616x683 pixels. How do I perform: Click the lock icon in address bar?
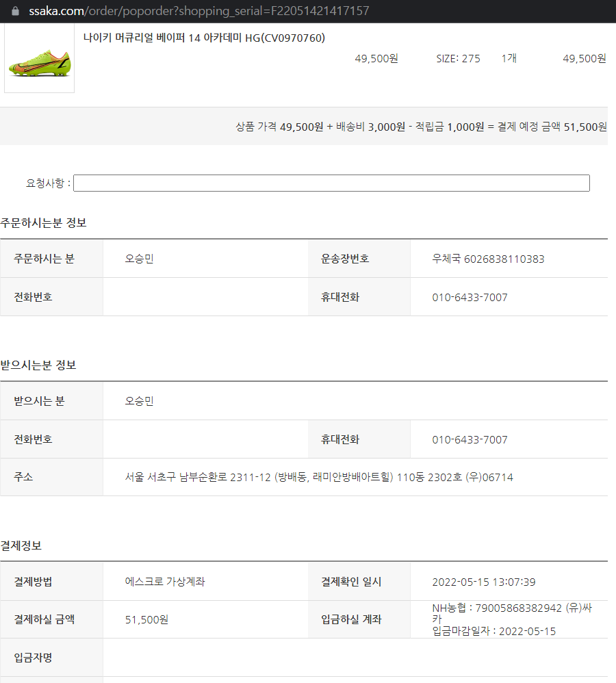(15, 11)
